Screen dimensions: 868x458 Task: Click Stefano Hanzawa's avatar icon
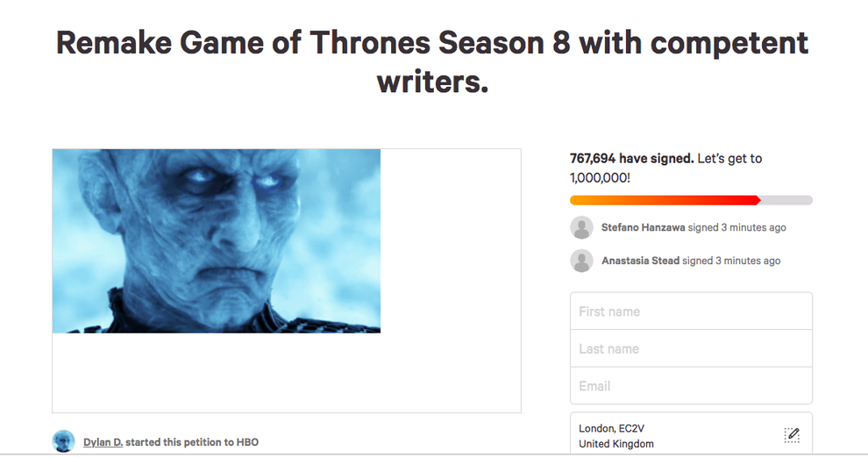click(x=581, y=228)
